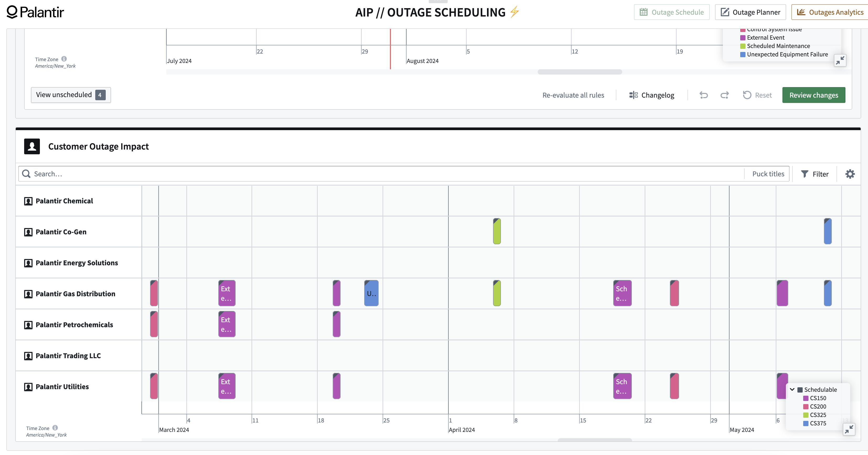Click the Reset circular arrow icon
Screen dimensions: 868x455
[747, 95]
